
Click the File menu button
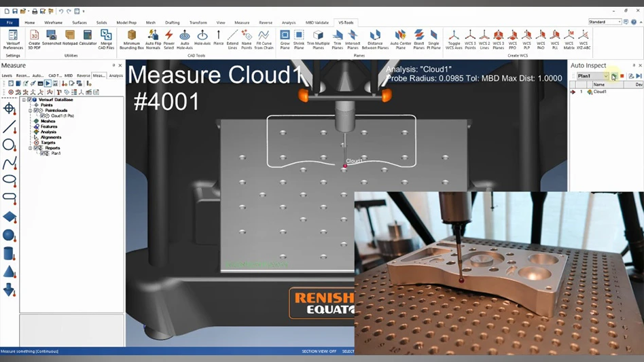point(10,22)
